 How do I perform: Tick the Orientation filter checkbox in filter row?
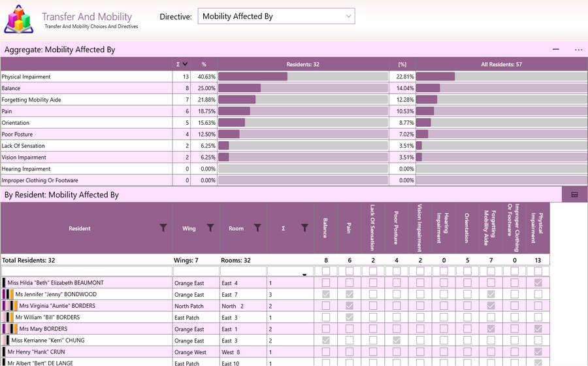click(x=467, y=271)
